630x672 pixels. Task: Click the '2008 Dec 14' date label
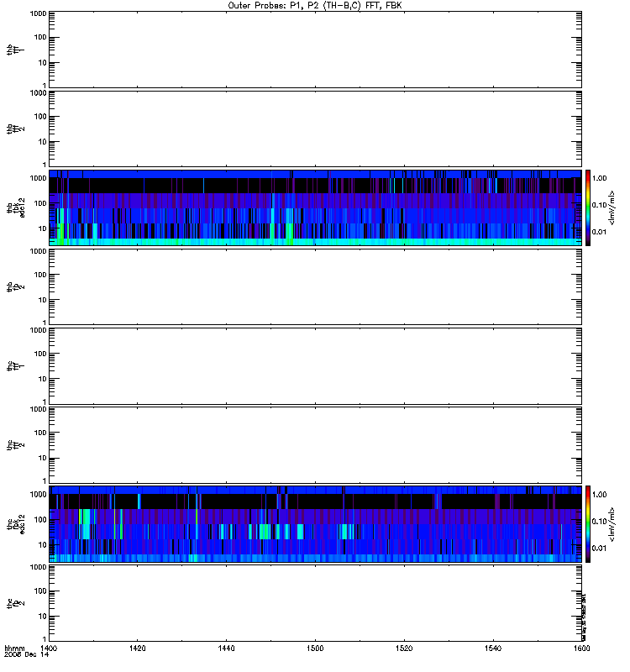pyautogui.click(x=26, y=654)
